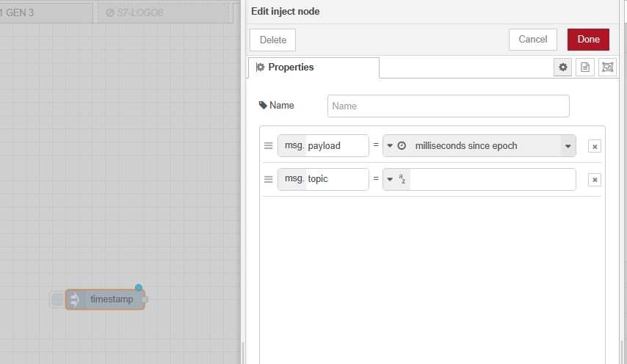Cancel the inject node edit
Viewport: 627px width, 364px height.
coord(533,40)
